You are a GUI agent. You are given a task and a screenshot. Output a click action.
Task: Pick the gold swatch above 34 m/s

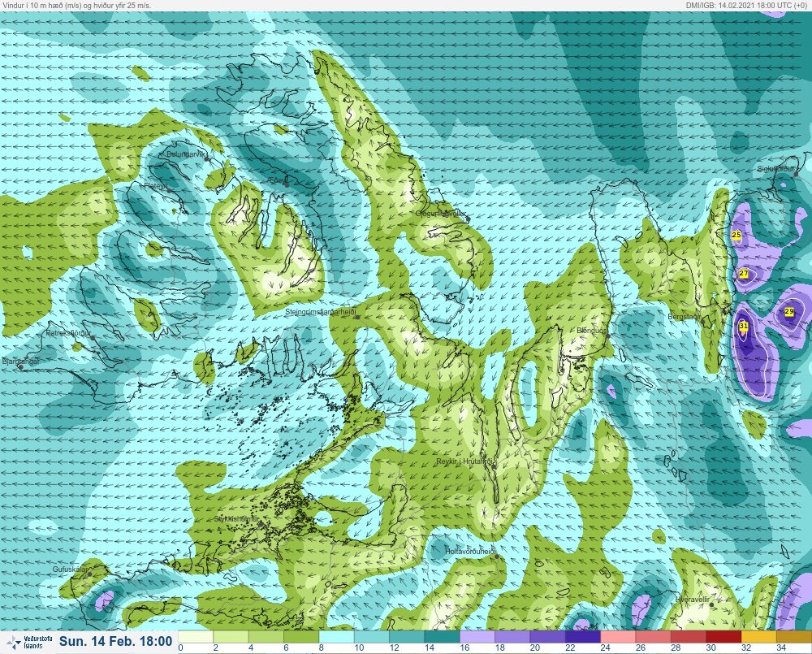pyautogui.click(x=794, y=636)
